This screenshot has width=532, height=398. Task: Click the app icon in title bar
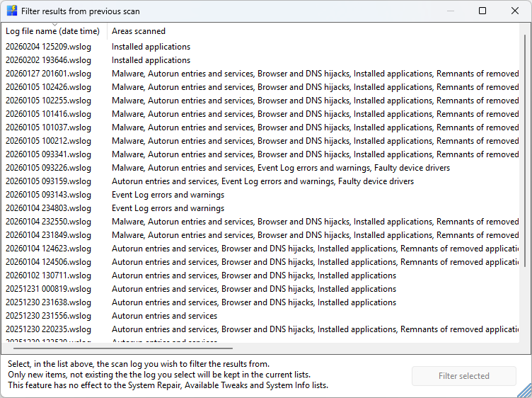click(x=12, y=11)
